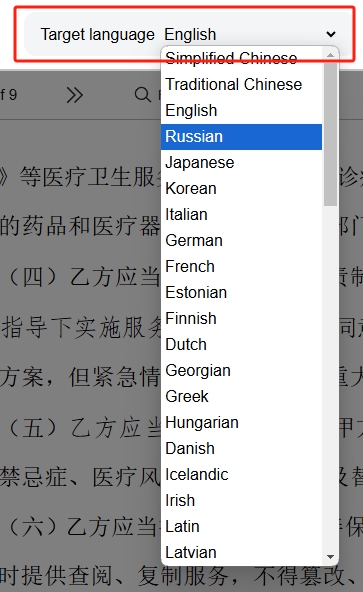Select Japanese as target language
363x592 pixels.
[x=241, y=163]
